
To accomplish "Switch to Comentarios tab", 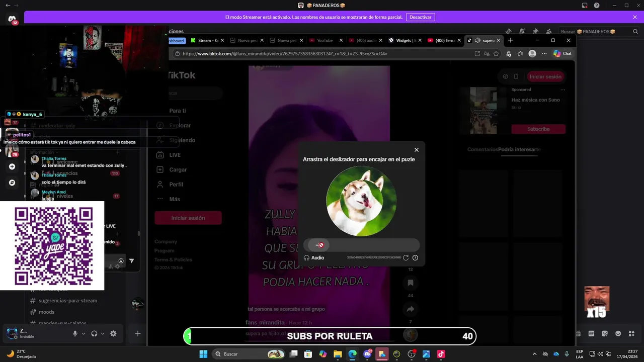I will point(482,150).
